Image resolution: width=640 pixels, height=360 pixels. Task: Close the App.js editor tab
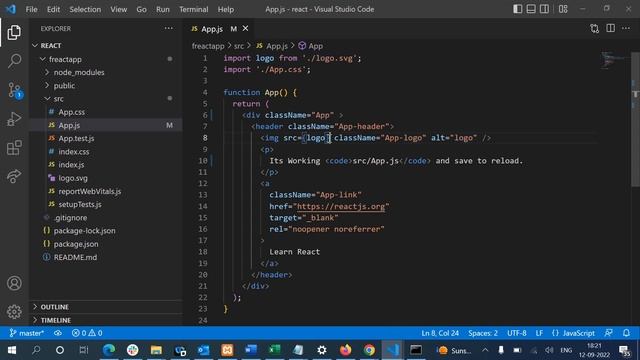click(x=245, y=28)
